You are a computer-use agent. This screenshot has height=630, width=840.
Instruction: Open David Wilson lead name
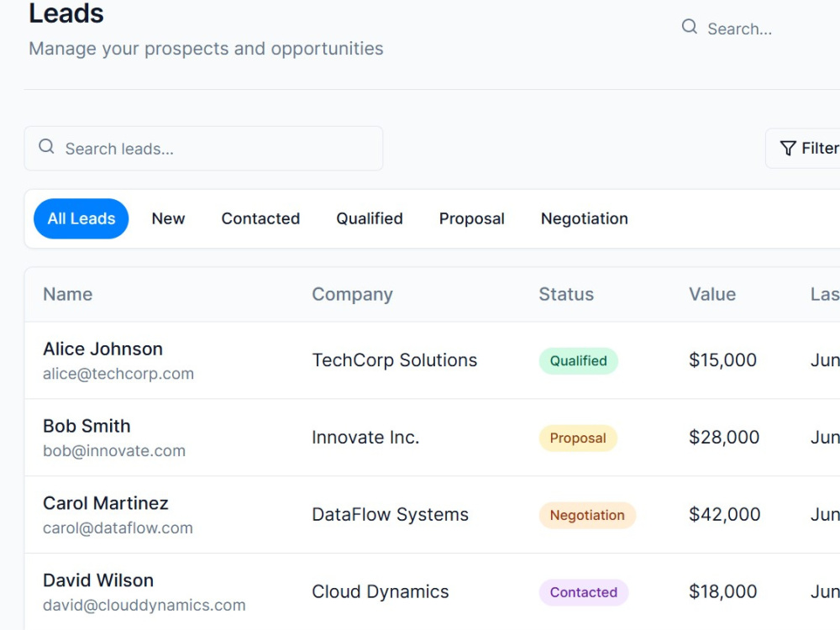pyautogui.click(x=98, y=580)
